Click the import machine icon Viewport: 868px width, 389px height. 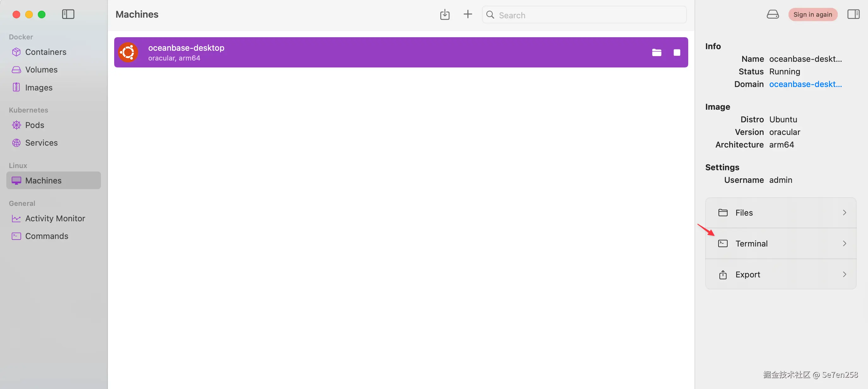pyautogui.click(x=444, y=15)
